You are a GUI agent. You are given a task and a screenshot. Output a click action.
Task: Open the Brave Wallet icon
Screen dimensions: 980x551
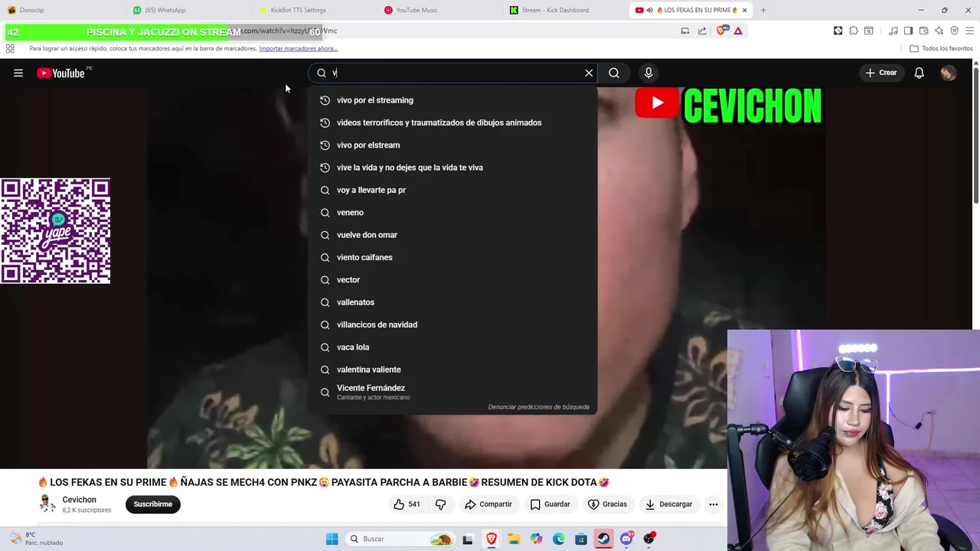(x=924, y=31)
